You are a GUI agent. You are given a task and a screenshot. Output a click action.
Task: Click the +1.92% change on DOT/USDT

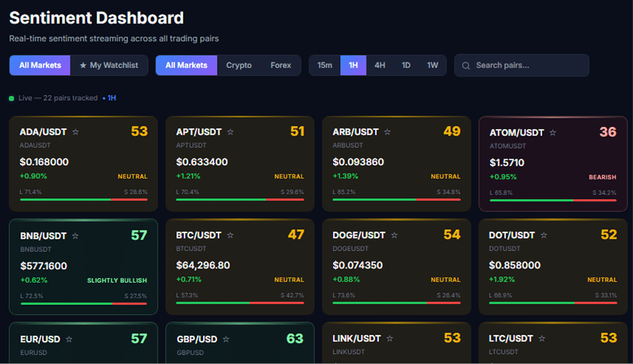coord(502,280)
